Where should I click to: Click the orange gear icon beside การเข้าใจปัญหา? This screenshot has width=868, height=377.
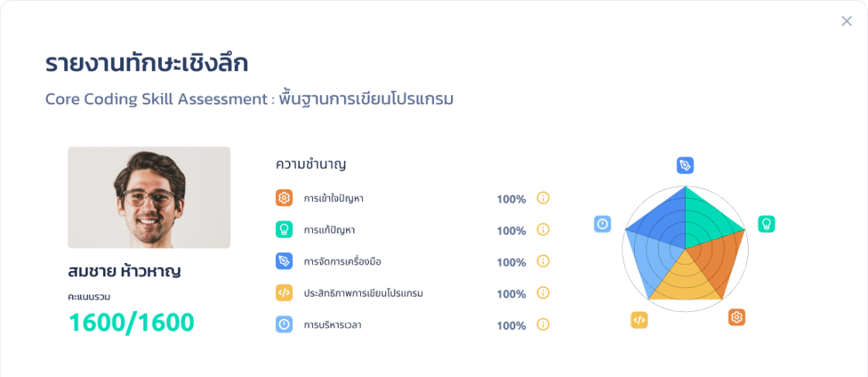[284, 198]
